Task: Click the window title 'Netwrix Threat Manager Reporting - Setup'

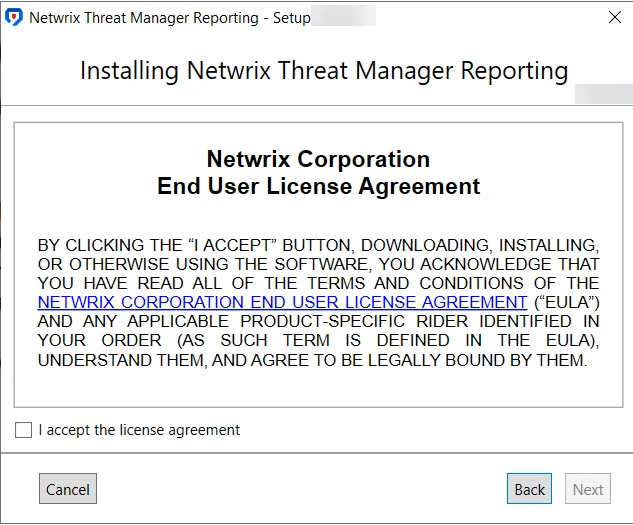Action: pyautogui.click(x=170, y=18)
